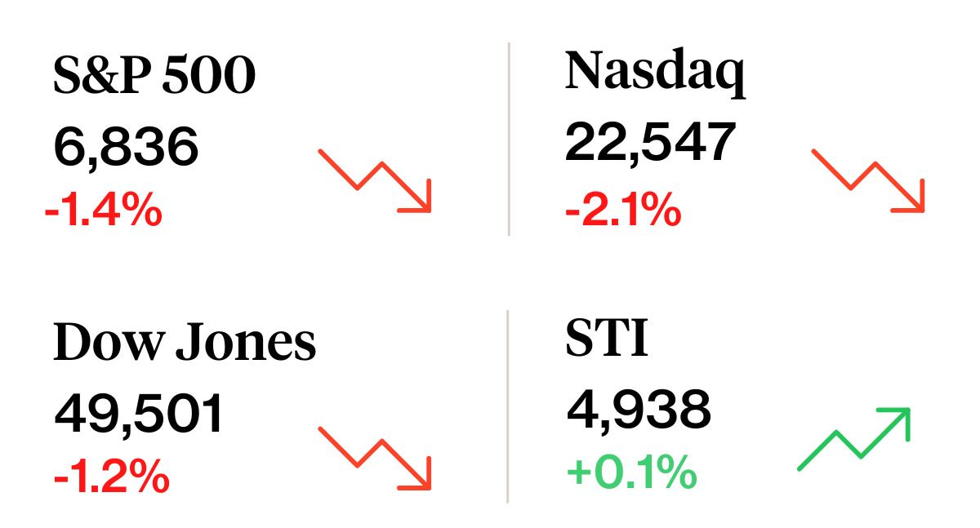Click the word Jones in Dow Jones
Viewport: 980px width, 528px height.
click(x=245, y=344)
